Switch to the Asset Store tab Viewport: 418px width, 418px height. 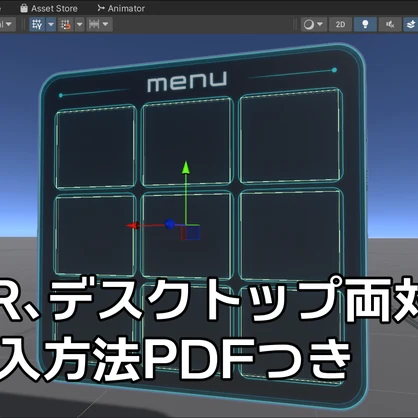(x=49, y=8)
